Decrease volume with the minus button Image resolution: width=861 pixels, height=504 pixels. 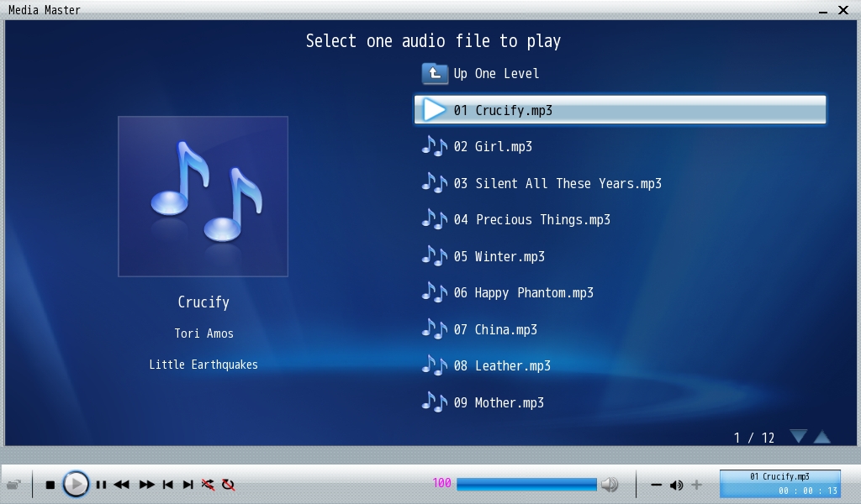[657, 485]
